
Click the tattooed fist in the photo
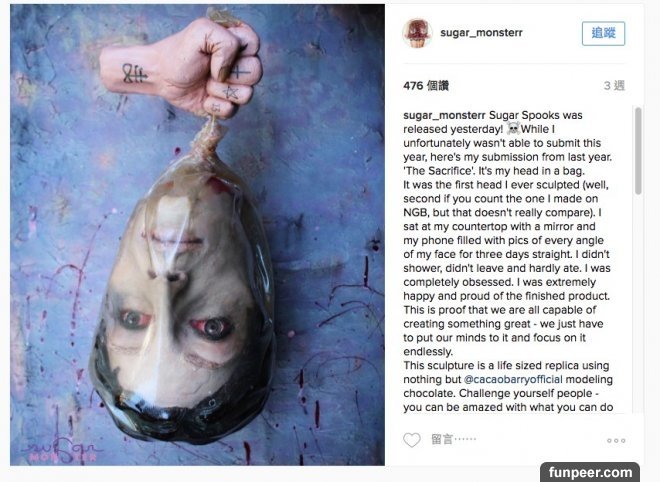[181, 65]
